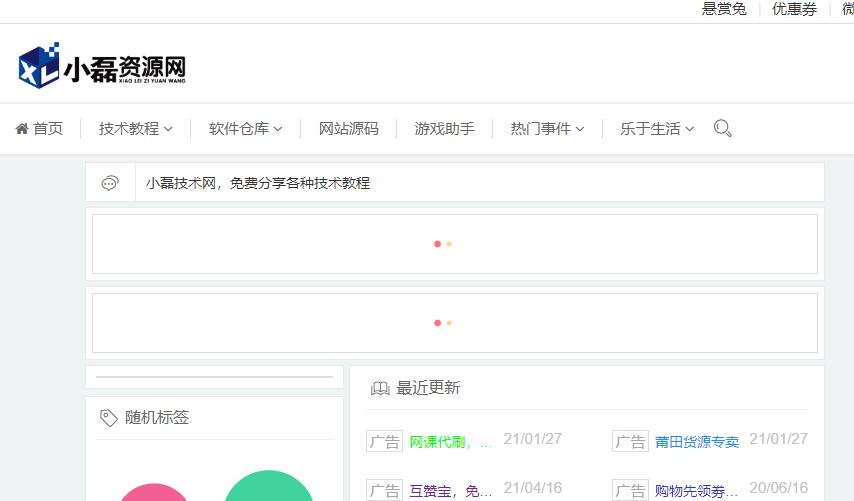Click the tag icon beside 随机标签
This screenshot has height=501, width=854.
click(x=108, y=418)
